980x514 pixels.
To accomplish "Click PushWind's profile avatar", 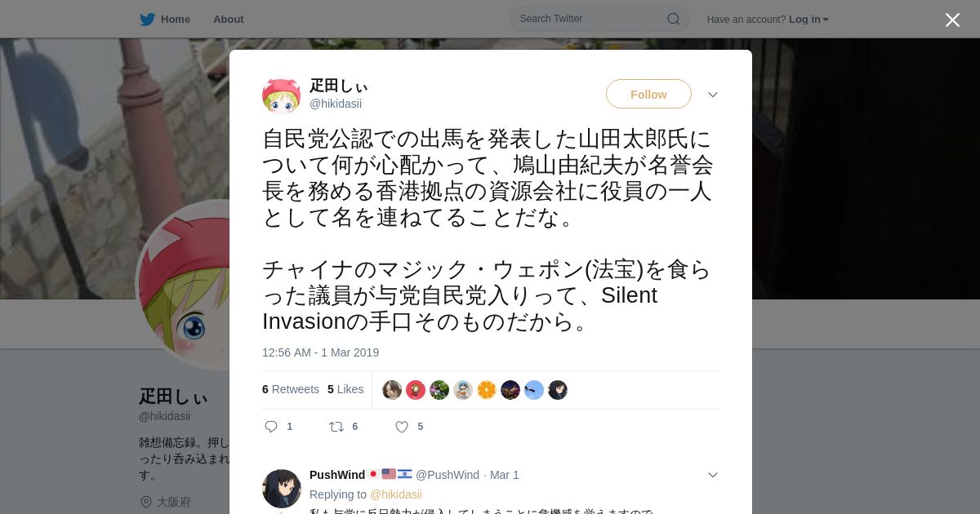I will pos(281,489).
